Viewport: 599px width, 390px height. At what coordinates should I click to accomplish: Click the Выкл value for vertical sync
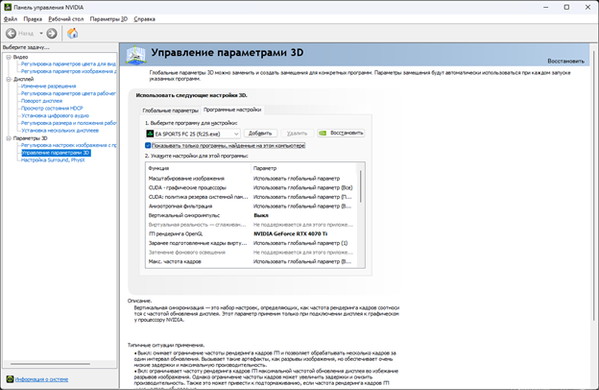coord(261,215)
